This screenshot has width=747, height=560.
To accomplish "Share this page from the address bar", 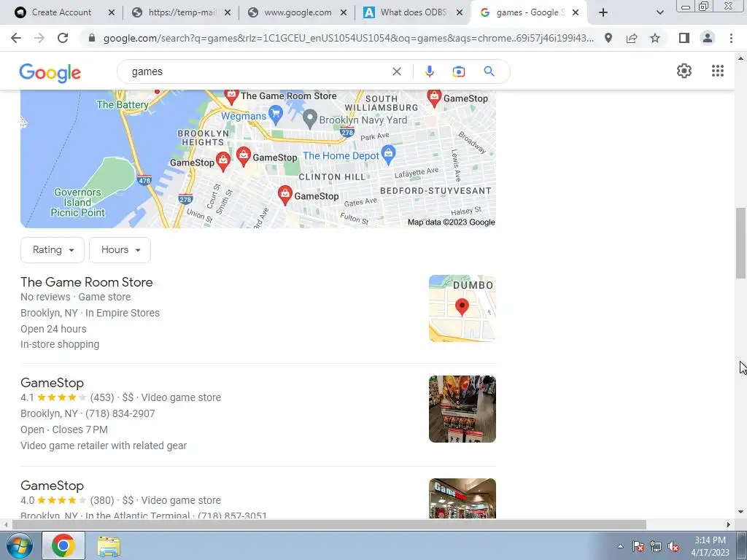I will click(632, 38).
